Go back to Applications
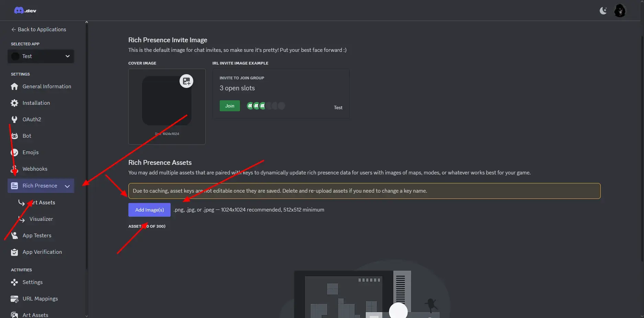This screenshot has width=644, height=318. [x=38, y=30]
